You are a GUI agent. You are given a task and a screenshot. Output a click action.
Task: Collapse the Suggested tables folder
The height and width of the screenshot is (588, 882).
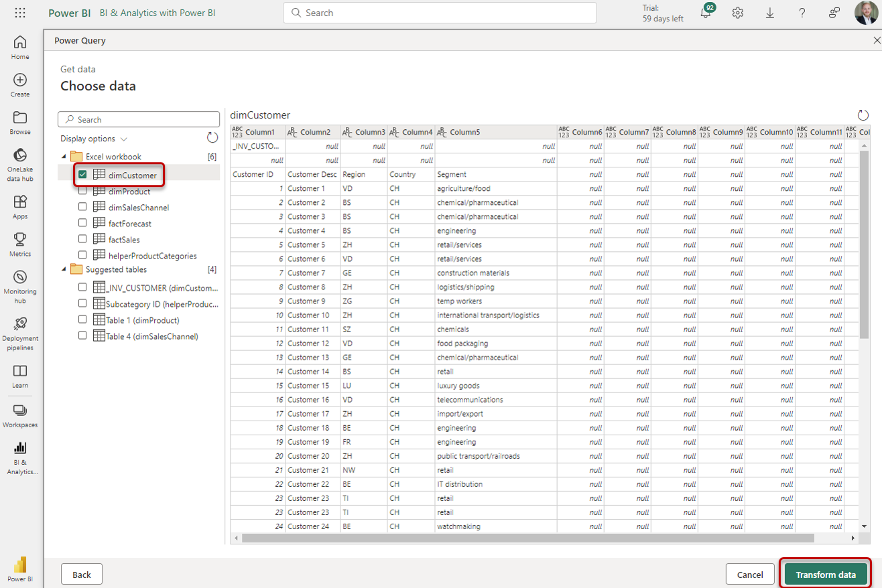(64, 270)
